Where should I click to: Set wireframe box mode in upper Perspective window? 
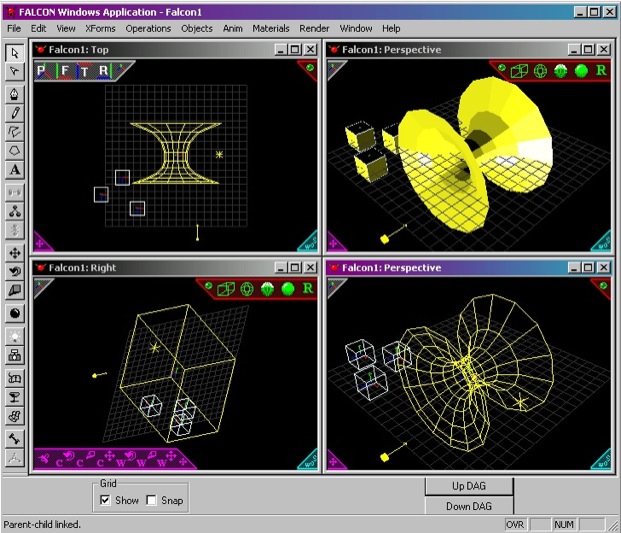519,71
